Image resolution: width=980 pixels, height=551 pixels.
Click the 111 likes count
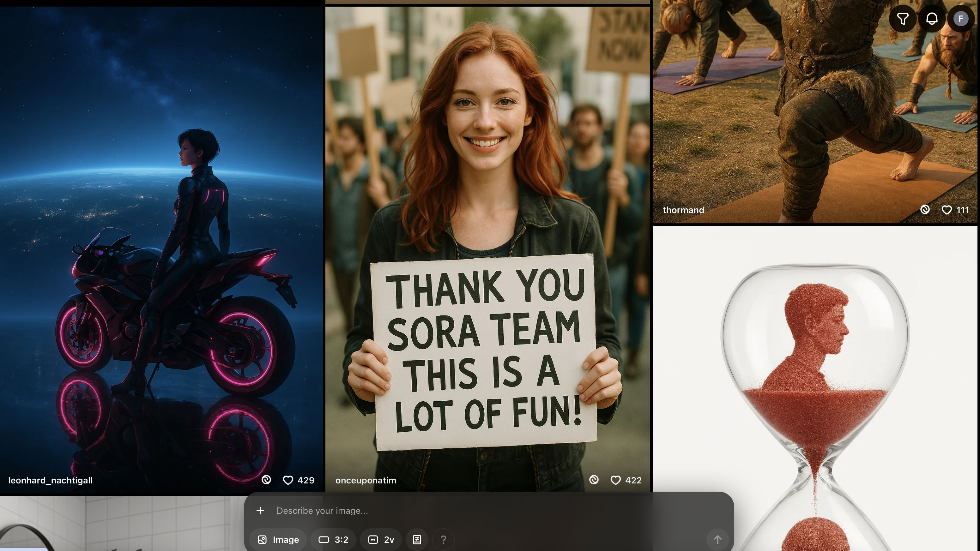(x=963, y=210)
